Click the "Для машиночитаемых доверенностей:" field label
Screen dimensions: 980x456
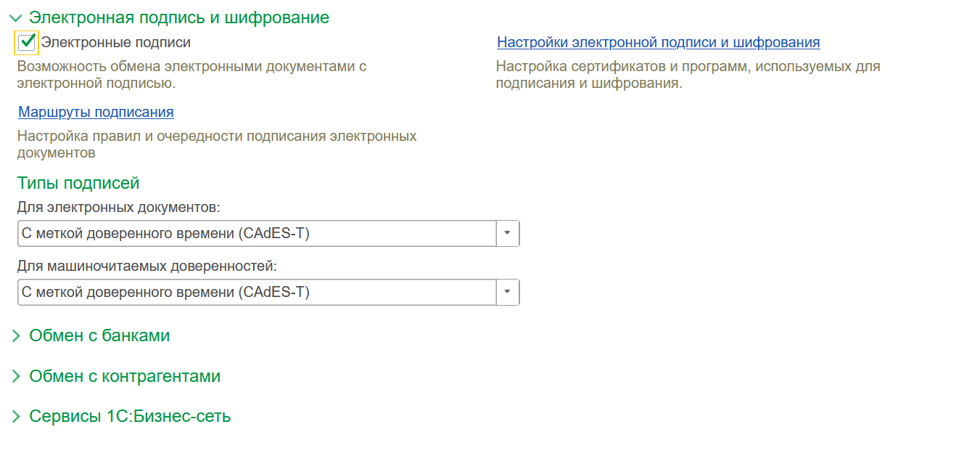pyautogui.click(x=147, y=266)
